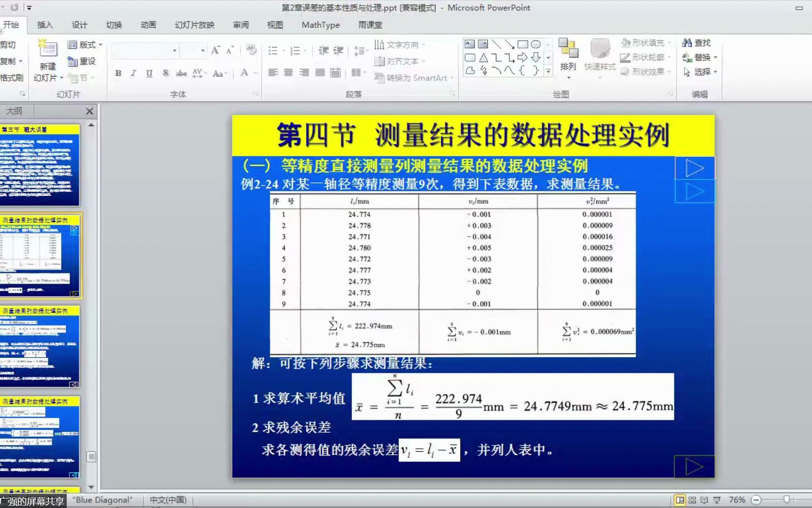Switch to Reading view in status bar
This screenshot has width=812, height=508.
[x=704, y=500]
